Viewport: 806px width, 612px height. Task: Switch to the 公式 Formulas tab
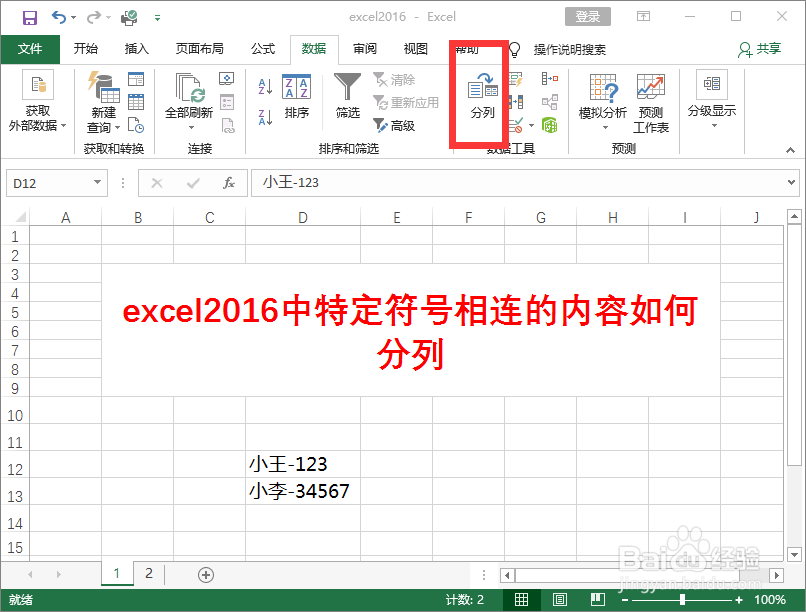pos(263,49)
